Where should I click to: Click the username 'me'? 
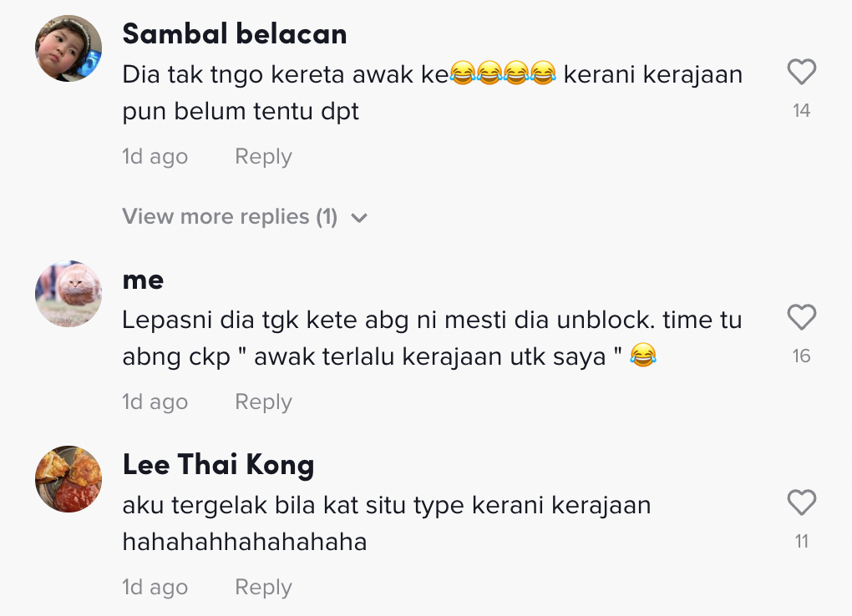[x=143, y=280]
